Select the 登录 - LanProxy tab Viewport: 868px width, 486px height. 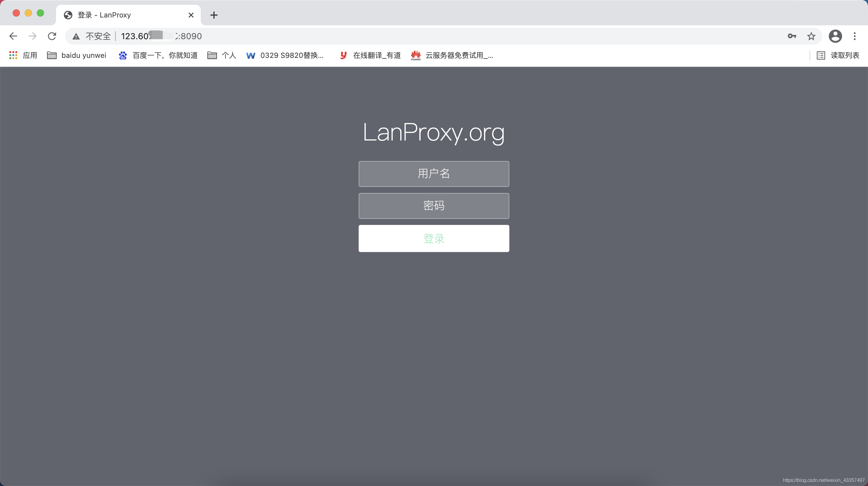point(128,15)
